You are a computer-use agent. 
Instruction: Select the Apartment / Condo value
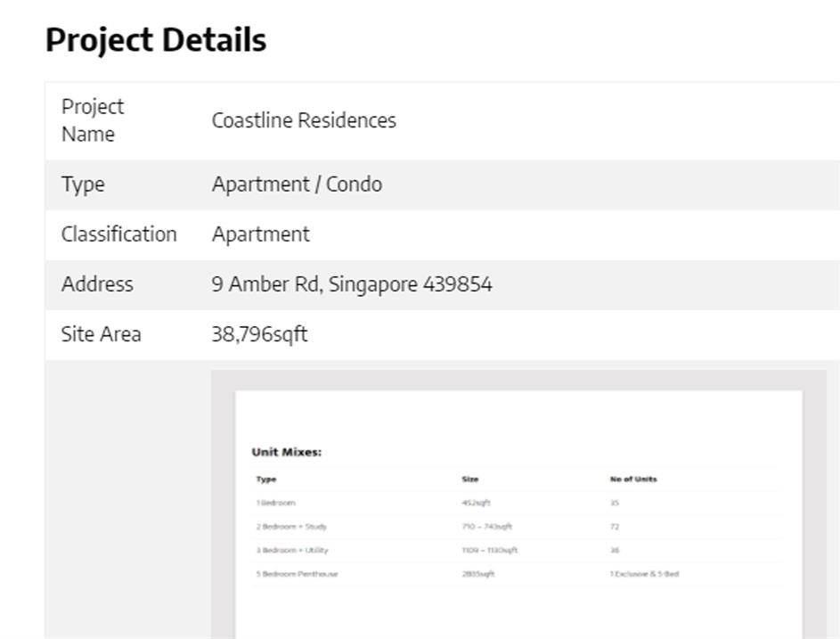click(x=297, y=184)
